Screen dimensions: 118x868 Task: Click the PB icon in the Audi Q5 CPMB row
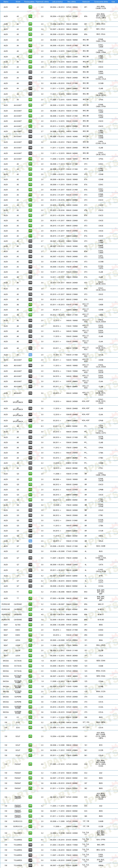(x=30, y=490)
